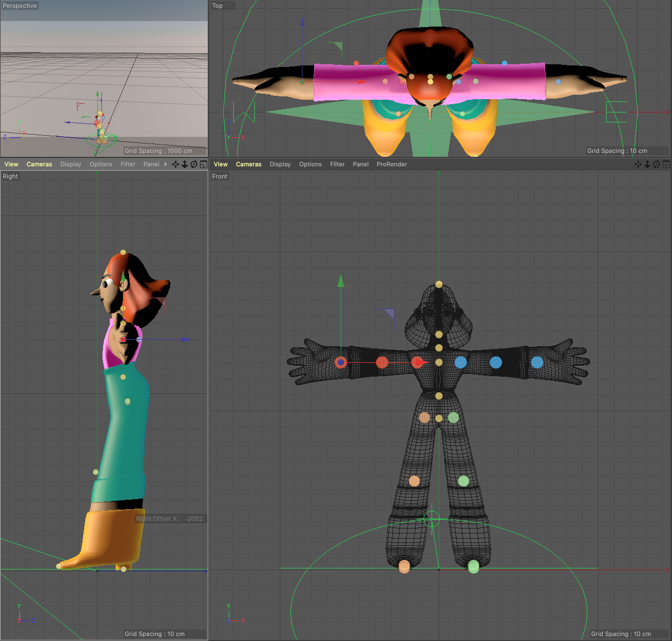Viewport: 672px width, 641px height.
Task: Select the orange hip joint in Front view
Action: [x=424, y=417]
